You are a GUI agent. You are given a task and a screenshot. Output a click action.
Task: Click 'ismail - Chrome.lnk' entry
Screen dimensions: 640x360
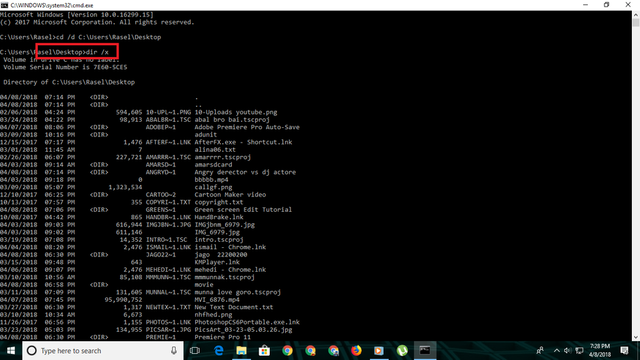[x=230, y=247]
